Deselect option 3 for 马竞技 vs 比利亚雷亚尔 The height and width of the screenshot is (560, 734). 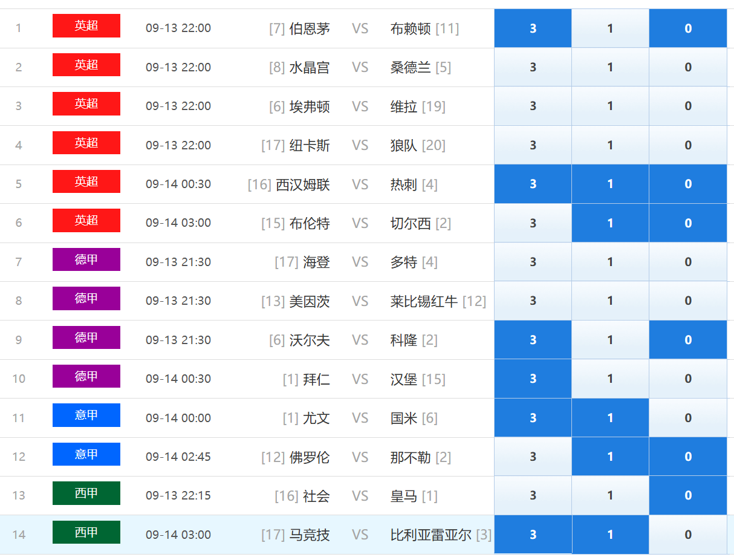tap(533, 535)
